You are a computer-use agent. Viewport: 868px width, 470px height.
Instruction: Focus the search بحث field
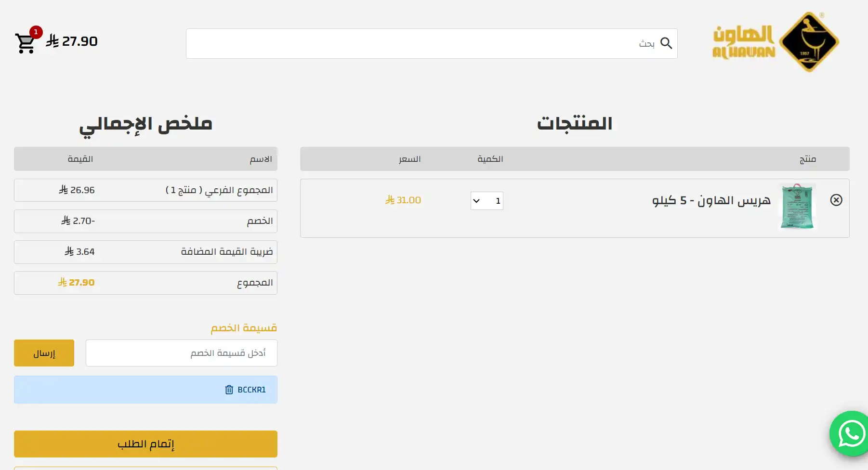[x=432, y=43]
